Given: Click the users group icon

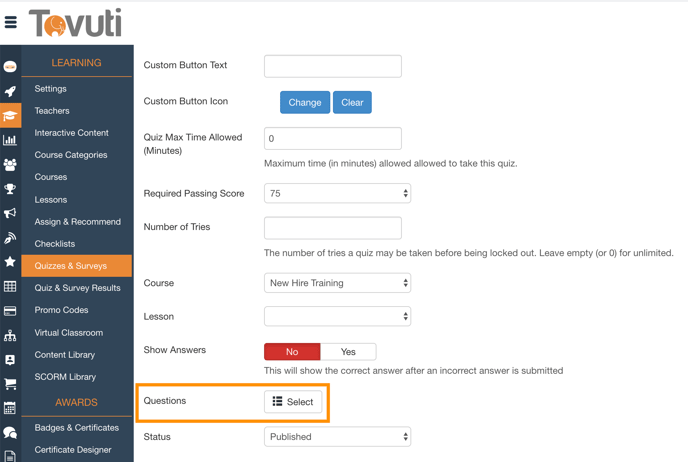Looking at the screenshot, I should [10, 165].
